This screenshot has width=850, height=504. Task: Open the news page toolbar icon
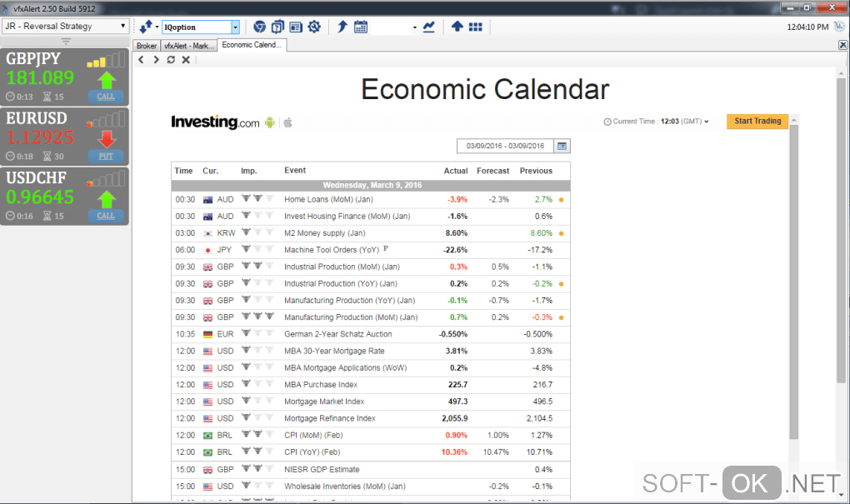(x=296, y=27)
